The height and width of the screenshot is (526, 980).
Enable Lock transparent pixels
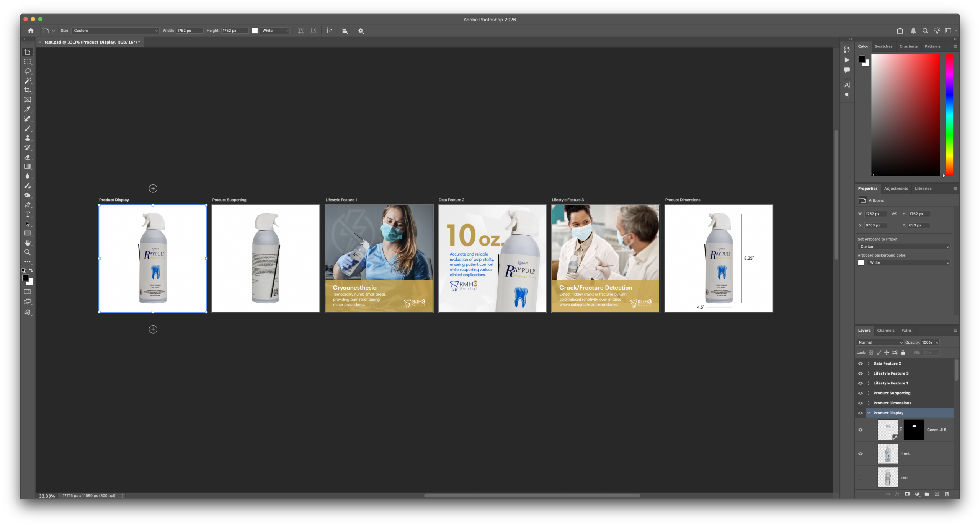871,352
